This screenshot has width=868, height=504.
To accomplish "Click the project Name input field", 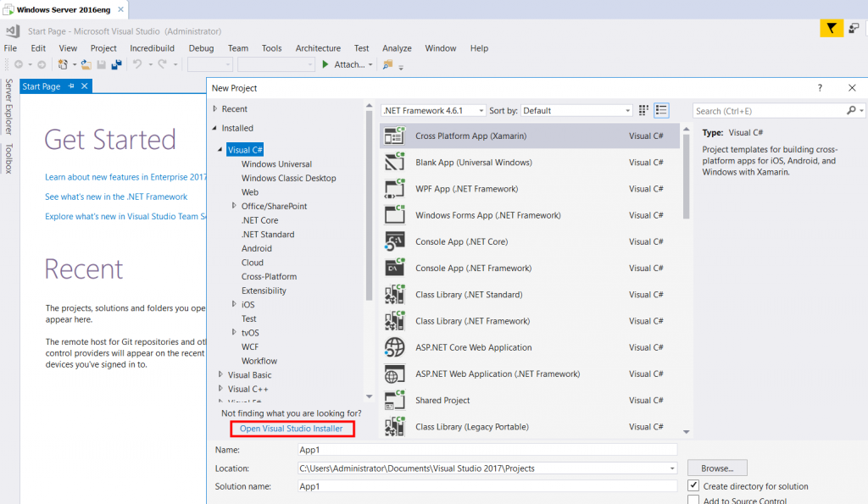I will pos(487,450).
